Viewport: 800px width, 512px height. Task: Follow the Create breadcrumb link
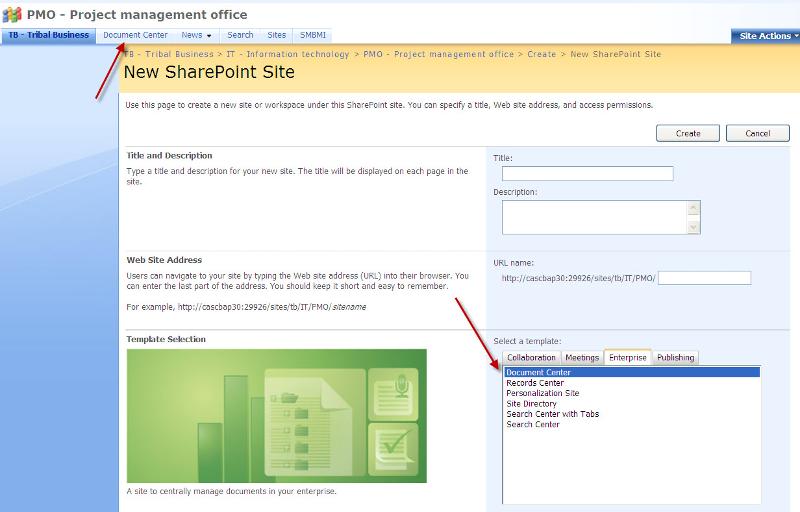coord(542,54)
